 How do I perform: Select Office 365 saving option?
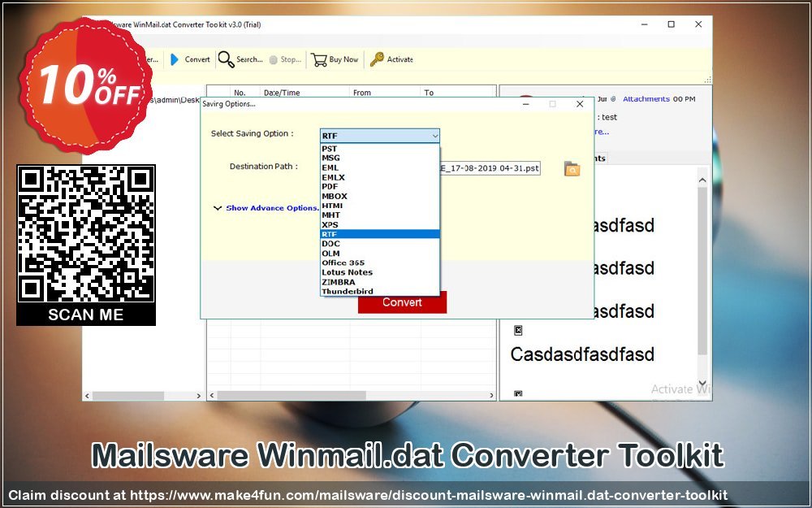click(379, 263)
